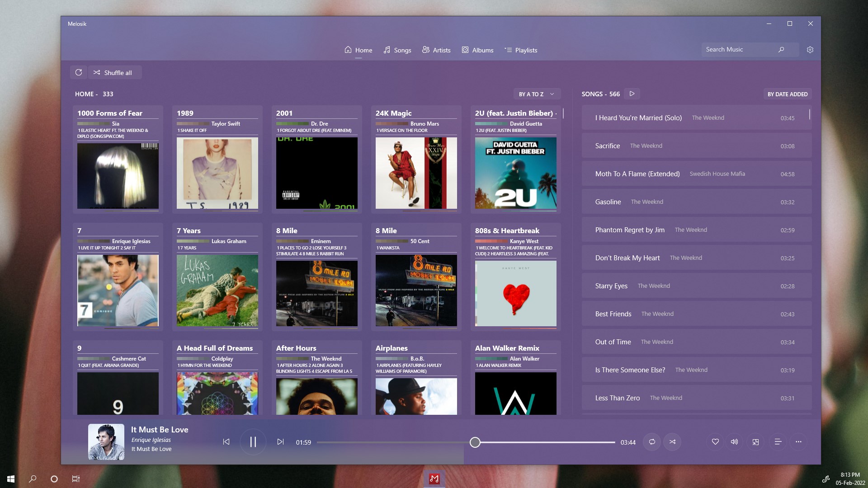Skip to previous track
868x488 pixels.
point(226,442)
